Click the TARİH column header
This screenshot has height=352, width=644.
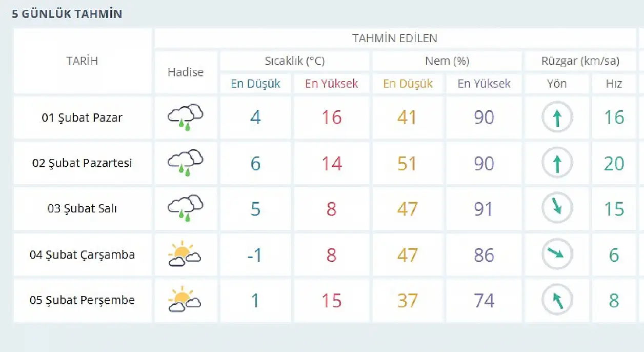tap(82, 61)
